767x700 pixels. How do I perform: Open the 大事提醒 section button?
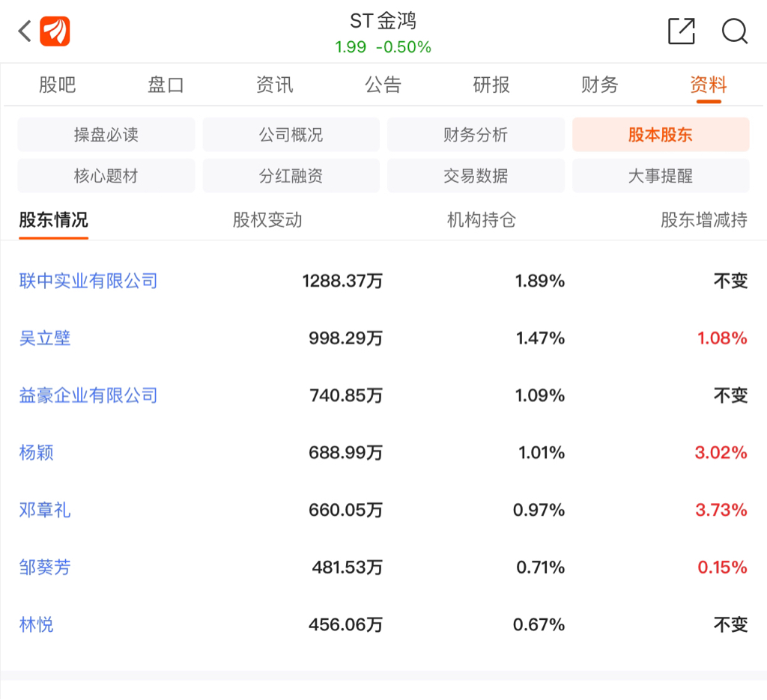(661, 175)
